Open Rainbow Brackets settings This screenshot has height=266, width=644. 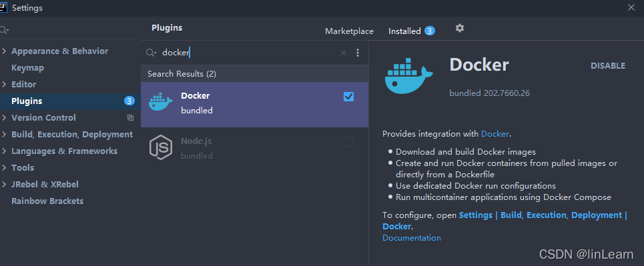pyautogui.click(x=47, y=201)
